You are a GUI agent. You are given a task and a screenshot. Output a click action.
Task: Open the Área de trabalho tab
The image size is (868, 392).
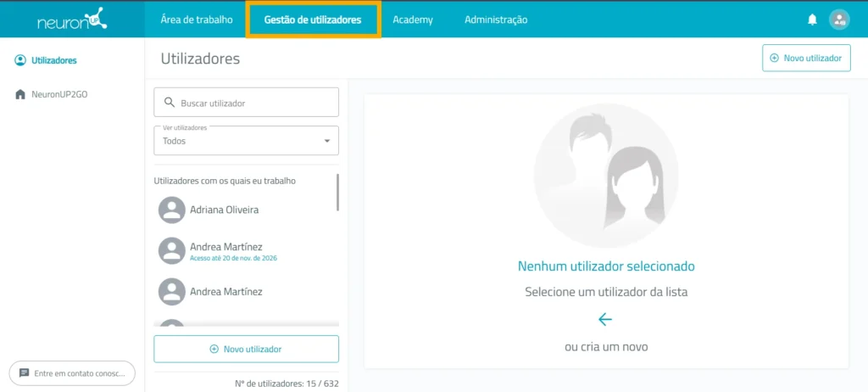[x=197, y=20]
